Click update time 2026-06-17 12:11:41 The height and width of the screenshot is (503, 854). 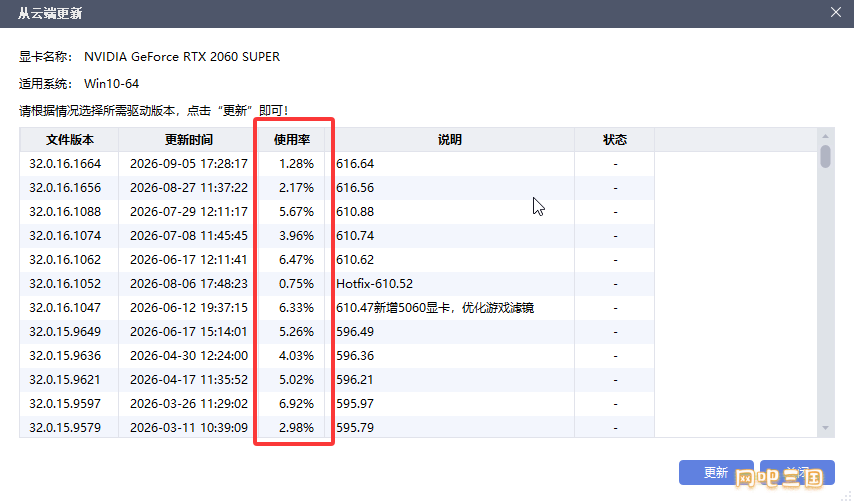(x=188, y=260)
